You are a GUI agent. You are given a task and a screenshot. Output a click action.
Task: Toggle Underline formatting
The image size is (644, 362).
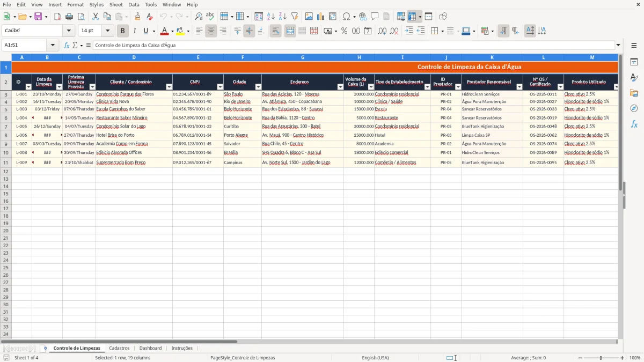coord(145,31)
